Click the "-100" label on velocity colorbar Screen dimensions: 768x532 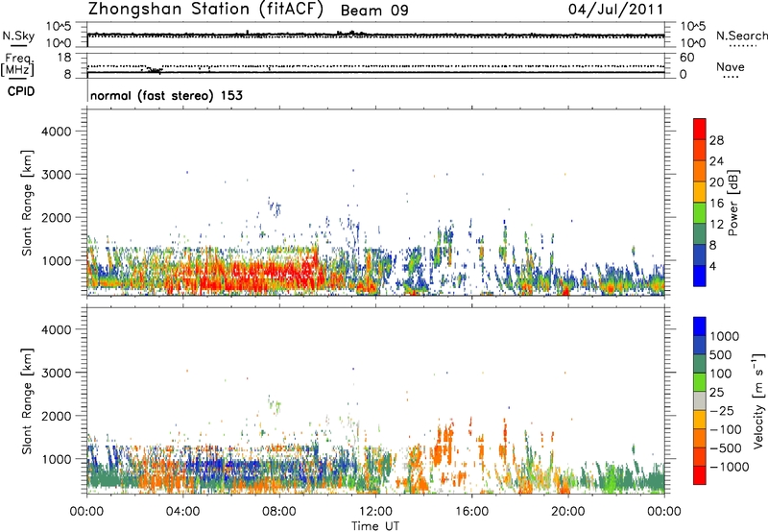pyautogui.click(x=726, y=429)
